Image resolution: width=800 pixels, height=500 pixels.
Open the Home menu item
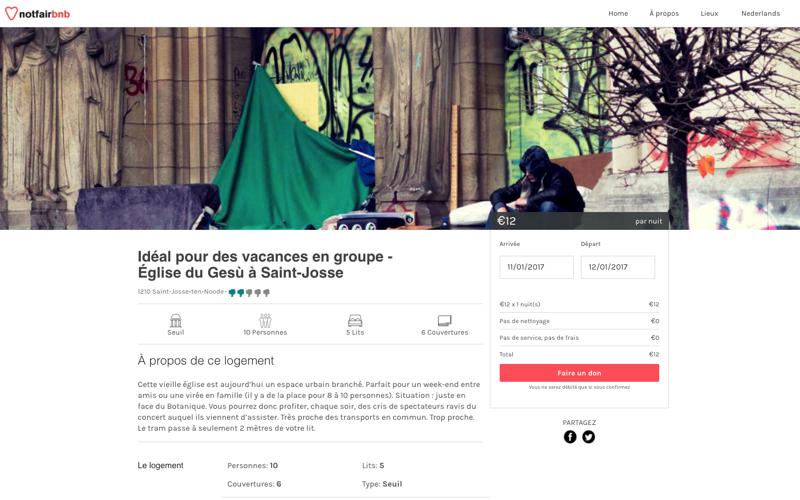point(618,14)
